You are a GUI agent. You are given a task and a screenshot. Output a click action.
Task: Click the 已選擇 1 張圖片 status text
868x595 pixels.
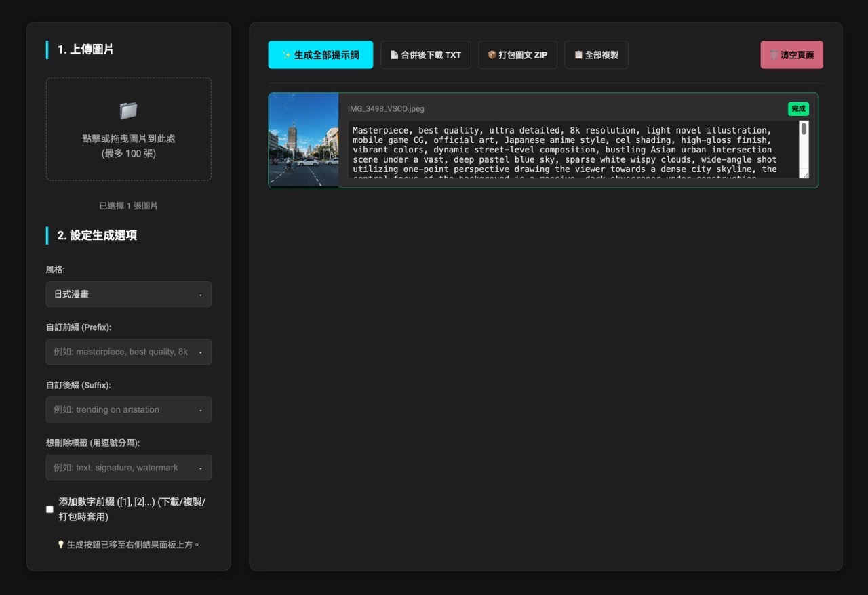128,205
